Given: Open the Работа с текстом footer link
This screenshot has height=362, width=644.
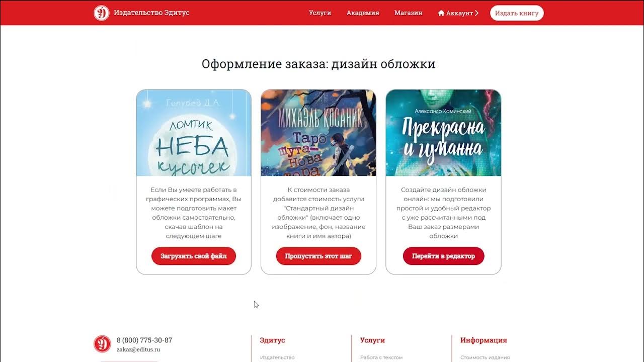Looking at the screenshot, I should [x=381, y=357].
